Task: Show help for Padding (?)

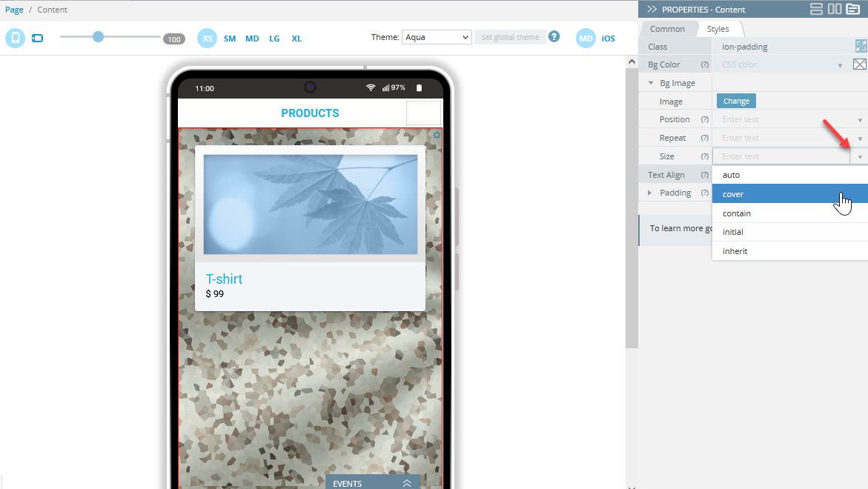Action: coord(705,193)
